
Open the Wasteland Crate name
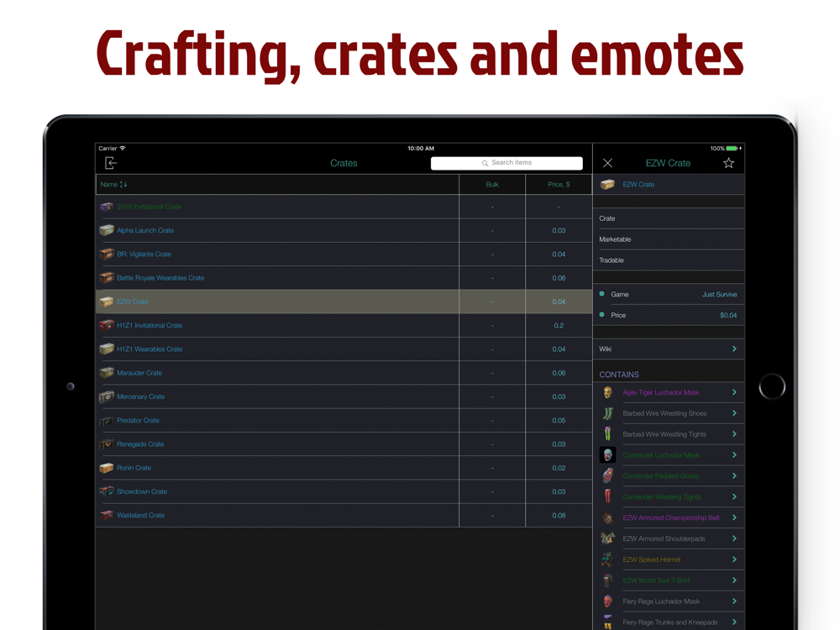pos(140,516)
